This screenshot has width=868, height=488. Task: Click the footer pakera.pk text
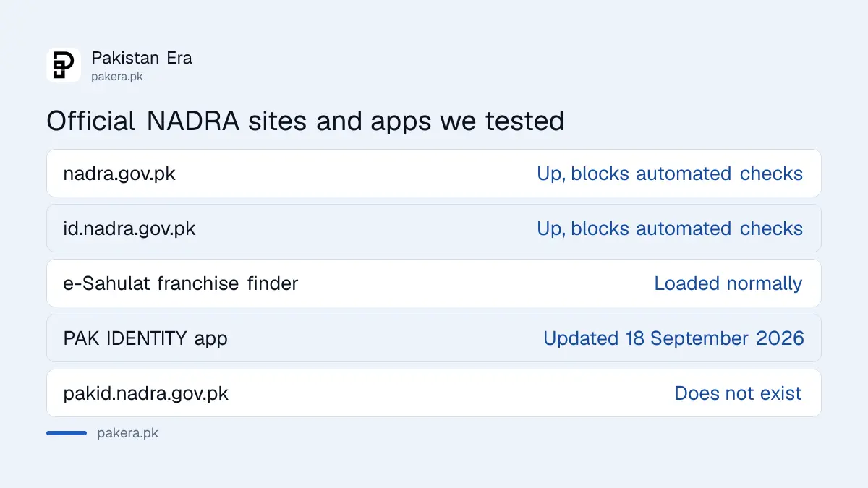tap(127, 433)
